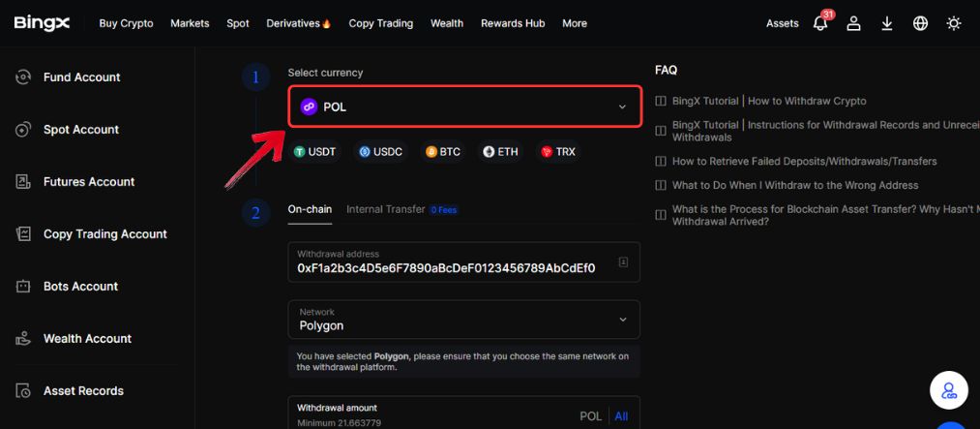Click the address book icon in Withdrawal address
Screen dimensions: 980x429
pyautogui.click(x=623, y=262)
